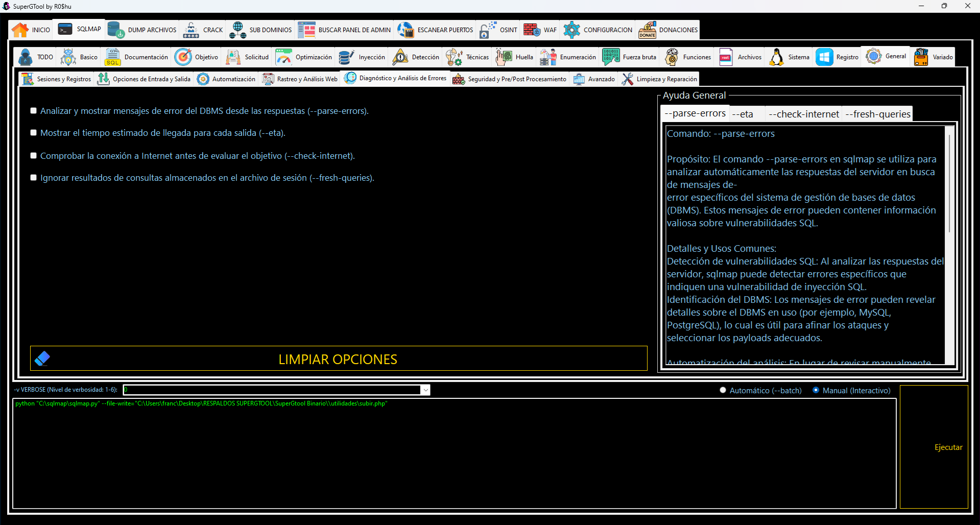The height and width of the screenshot is (525, 980).
Task: Open SUB DOMINIOS globe icon
Action: click(x=238, y=30)
